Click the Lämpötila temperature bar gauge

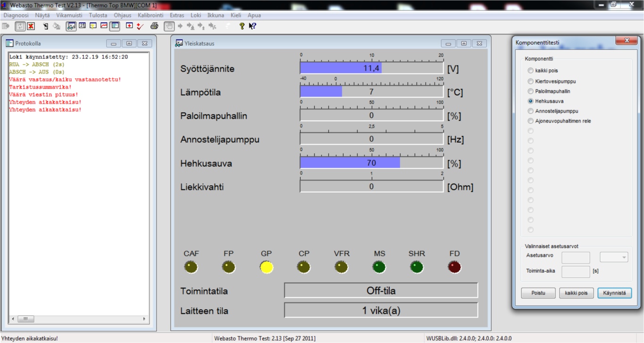tap(372, 91)
